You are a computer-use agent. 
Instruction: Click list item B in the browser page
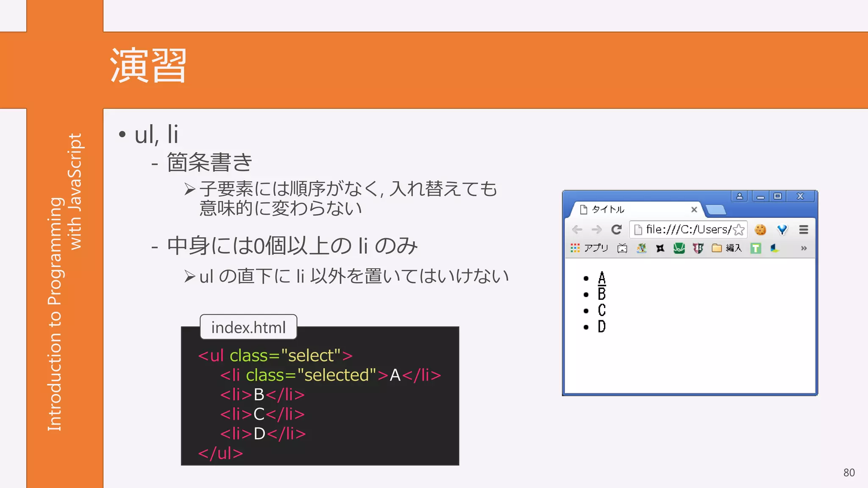point(602,294)
